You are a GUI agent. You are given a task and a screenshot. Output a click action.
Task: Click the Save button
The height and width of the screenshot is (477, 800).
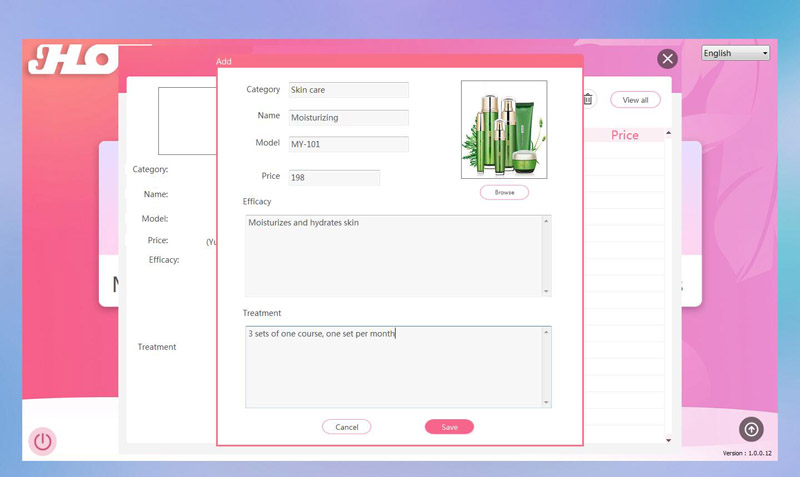click(x=449, y=427)
